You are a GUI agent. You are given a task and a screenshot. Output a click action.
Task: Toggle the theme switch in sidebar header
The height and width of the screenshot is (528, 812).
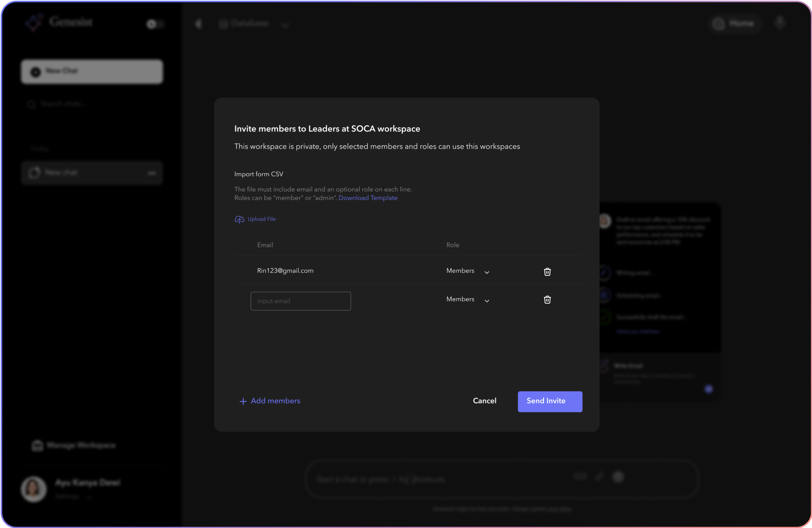tap(155, 24)
